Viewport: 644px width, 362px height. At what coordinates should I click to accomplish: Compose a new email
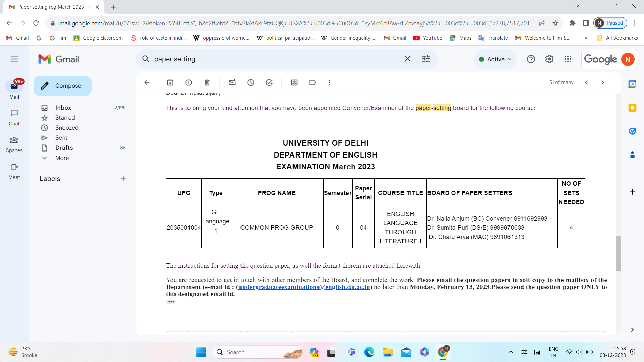coord(62,86)
